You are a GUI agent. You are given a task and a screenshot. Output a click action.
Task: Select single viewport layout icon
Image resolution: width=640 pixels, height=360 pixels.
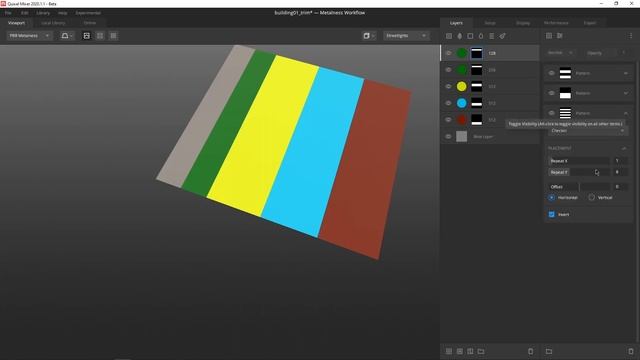[x=87, y=36]
